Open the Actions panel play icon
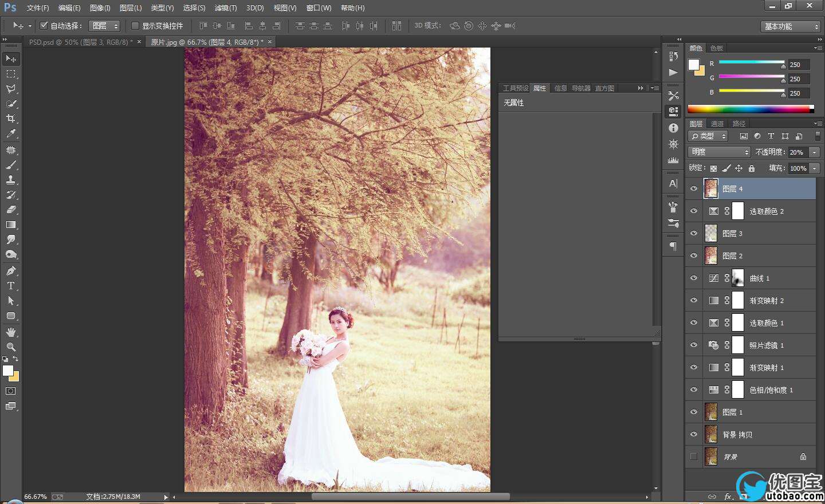The image size is (825, 504). 673,72
